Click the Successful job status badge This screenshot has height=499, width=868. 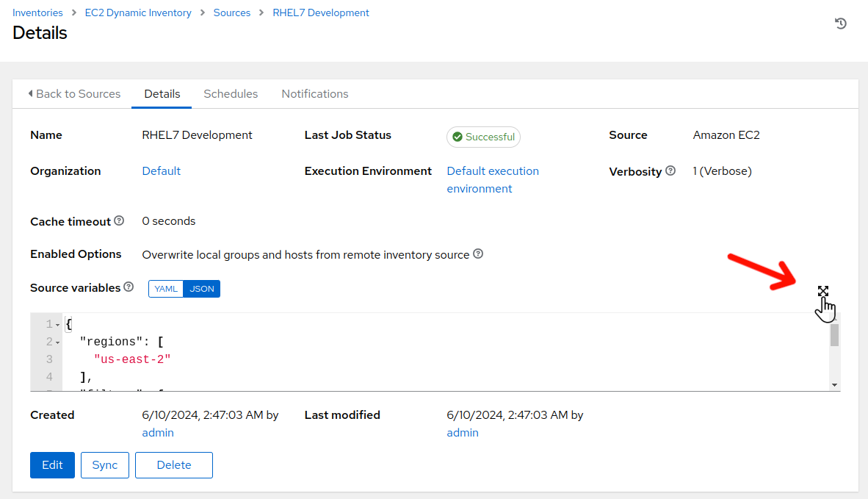483,137
